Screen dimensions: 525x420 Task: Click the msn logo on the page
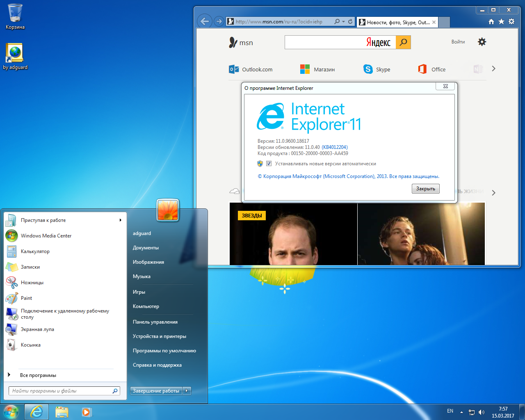click(241, 42)
